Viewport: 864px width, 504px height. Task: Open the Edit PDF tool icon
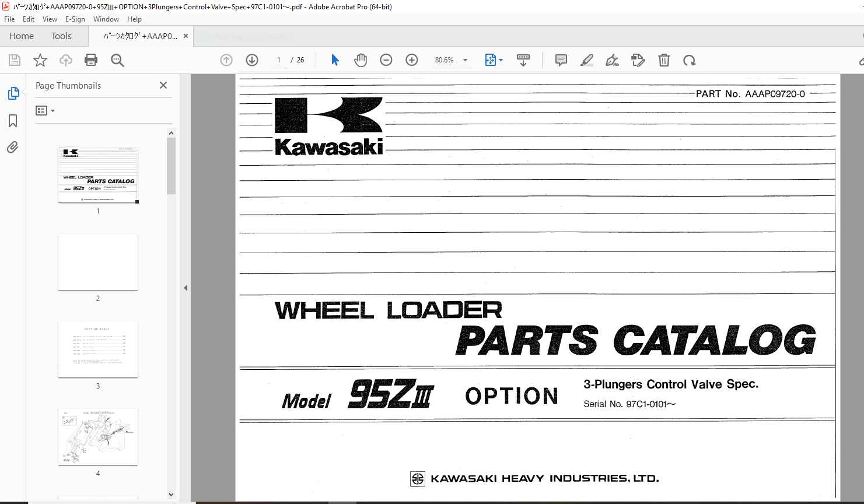tap(638, 60)
